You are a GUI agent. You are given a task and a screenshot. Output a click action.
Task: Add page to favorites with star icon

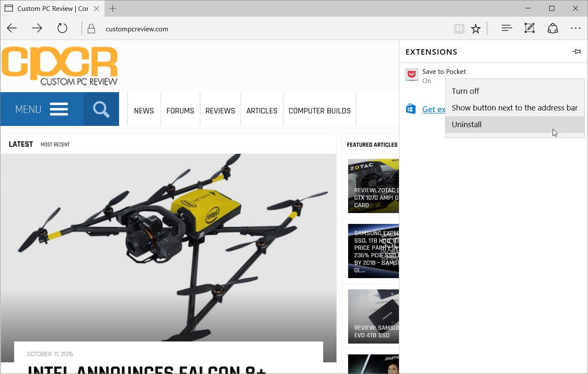point(476,28)
